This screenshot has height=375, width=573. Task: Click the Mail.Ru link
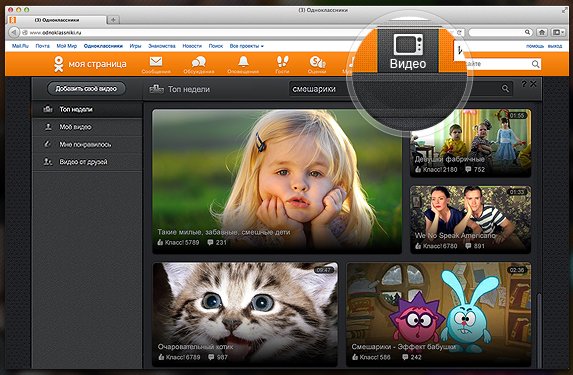[20, 46]
